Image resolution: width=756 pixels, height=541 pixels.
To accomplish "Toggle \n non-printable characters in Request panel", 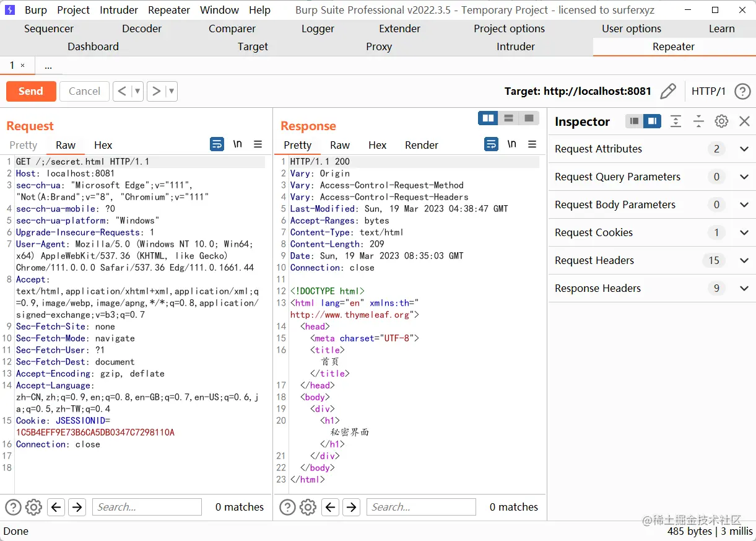I will (x=238, y=144).
